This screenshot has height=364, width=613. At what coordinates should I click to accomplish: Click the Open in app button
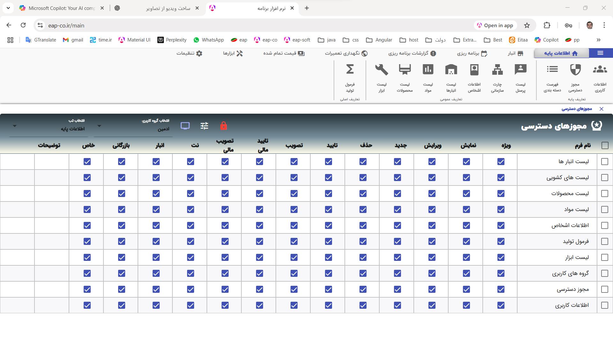[x=495, y=26]
